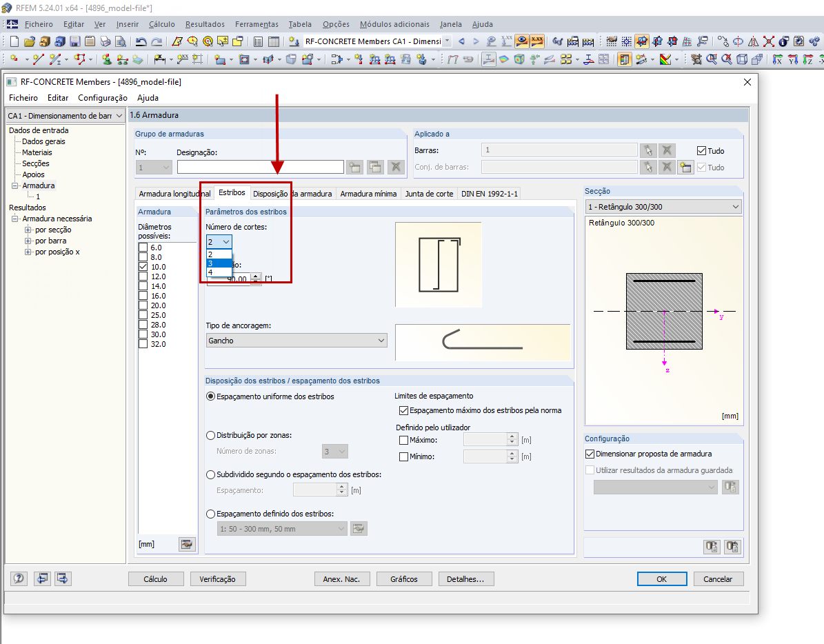
Task: Go to next module case with right arrow
Action: click(x=476, y=41)
